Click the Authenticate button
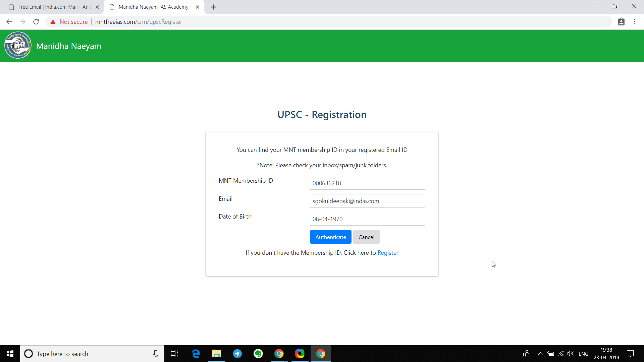Image resolution: width=644 pixels, height=362 pixels. pyautogui.click(x=330, y=237)
